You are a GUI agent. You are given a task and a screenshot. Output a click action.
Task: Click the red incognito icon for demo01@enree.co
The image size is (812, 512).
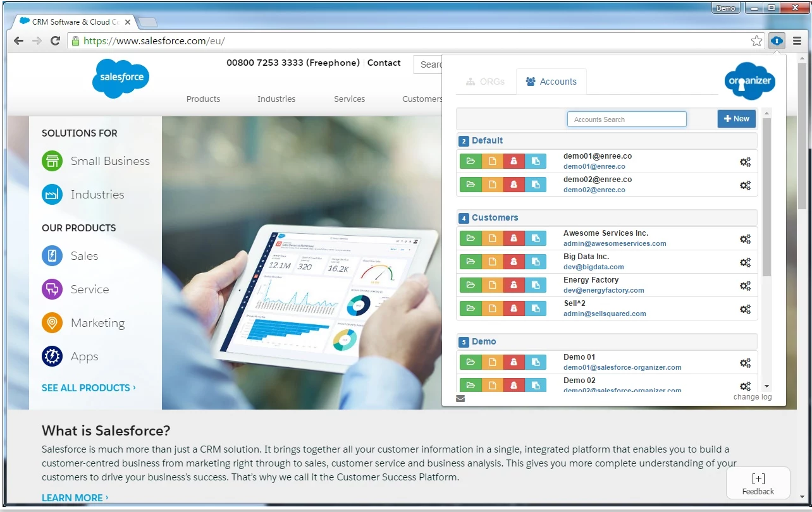pyautogui.click(x=514, y=161)
